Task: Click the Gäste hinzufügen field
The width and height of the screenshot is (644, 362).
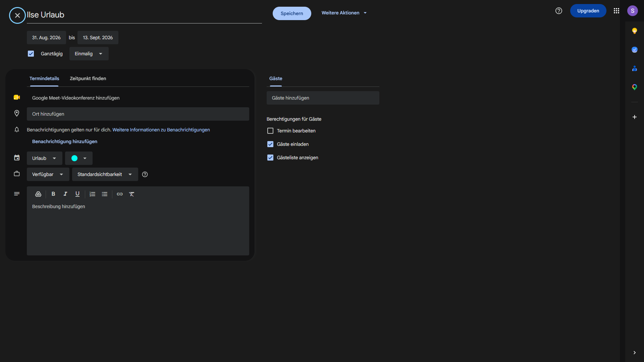Action: [x=323, y=98]
